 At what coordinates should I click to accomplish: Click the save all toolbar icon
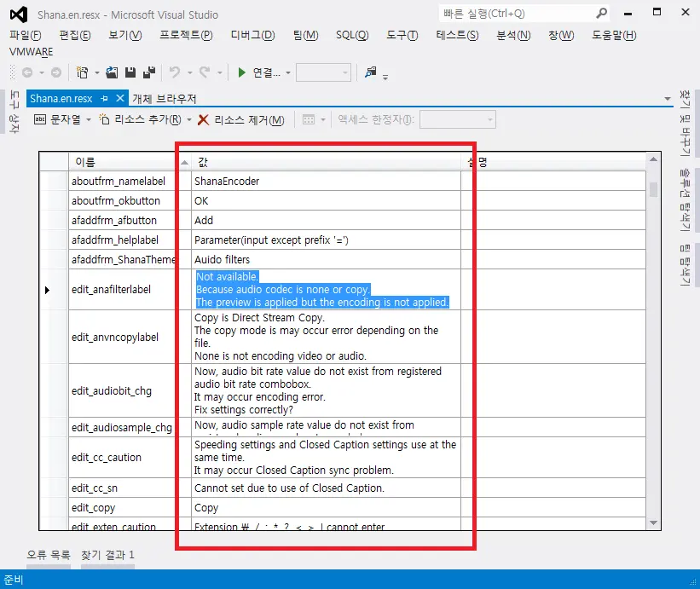[x=149, y=72]
